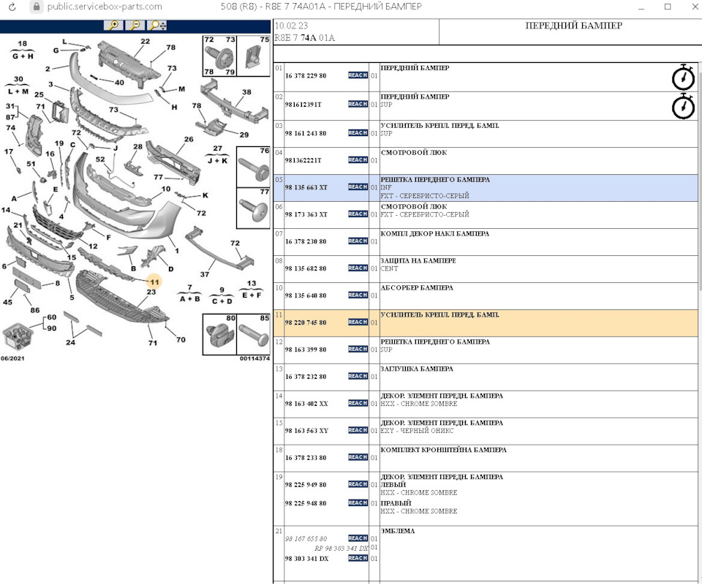Click the zoom out magnifier icon
The width and height of the screenshot is (702, 588).
tap(135, 25)
